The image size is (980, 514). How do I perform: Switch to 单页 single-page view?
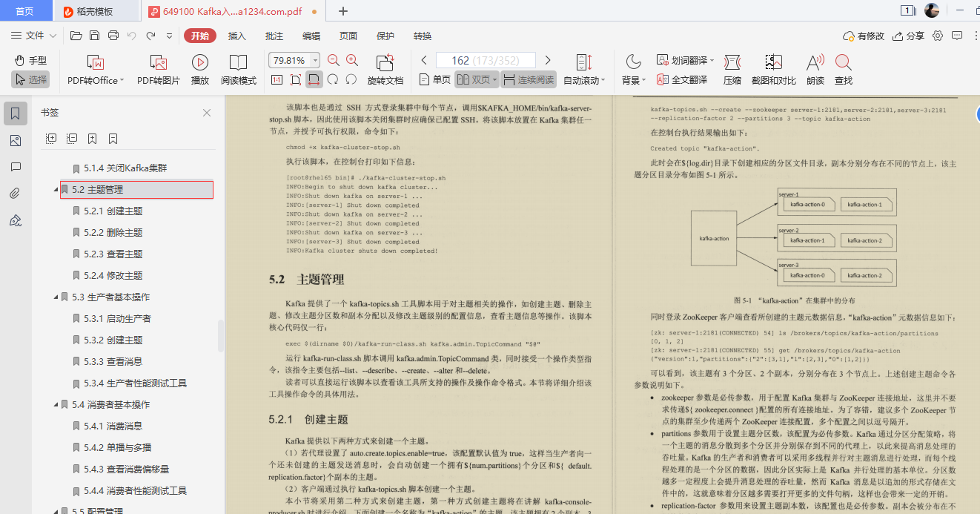click(x=436, y=79)
